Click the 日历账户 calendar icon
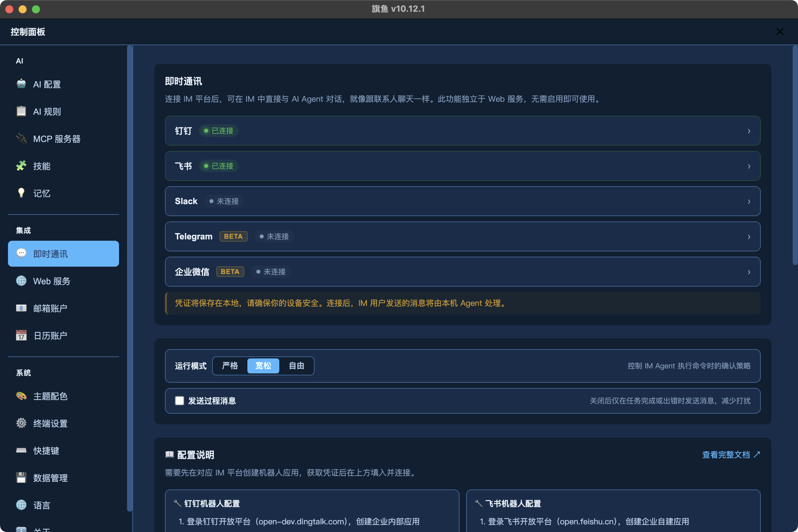The width and height of the screenshot is (798, 532). [x=21, y=335]
